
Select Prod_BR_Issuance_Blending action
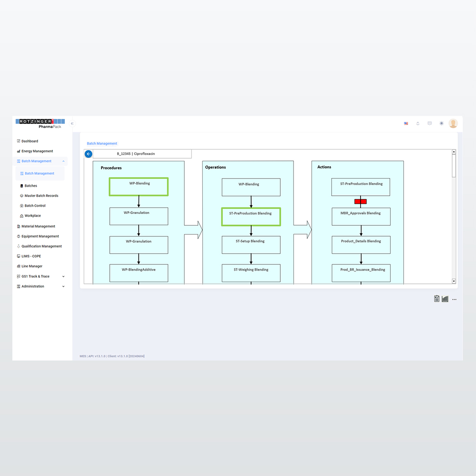pyautogui.click(x=361, y=273)
